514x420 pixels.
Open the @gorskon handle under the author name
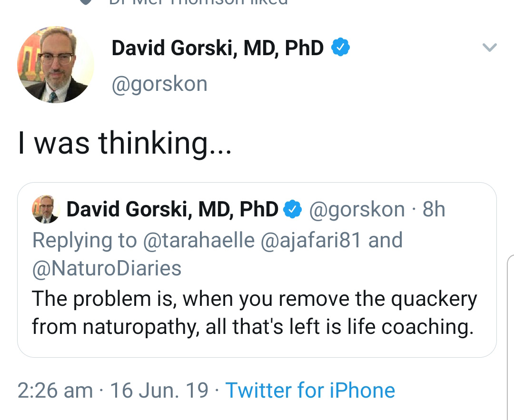tap(159, 84)
